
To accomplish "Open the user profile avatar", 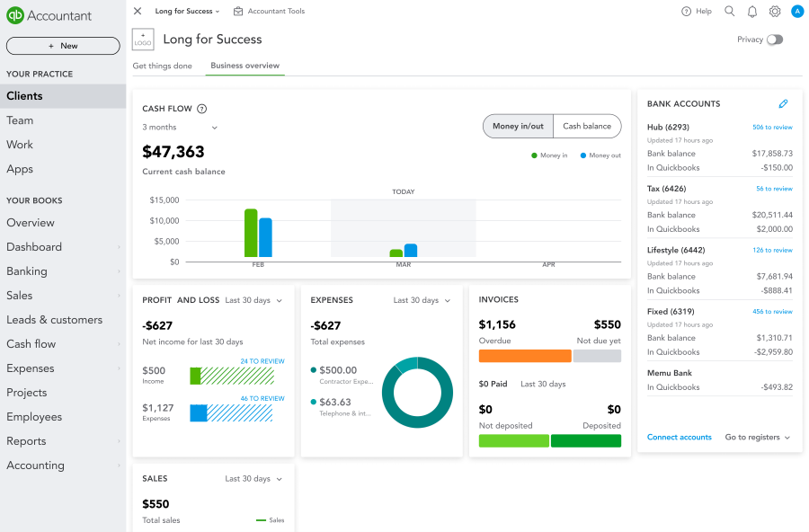I will click(x=797, y=11).
